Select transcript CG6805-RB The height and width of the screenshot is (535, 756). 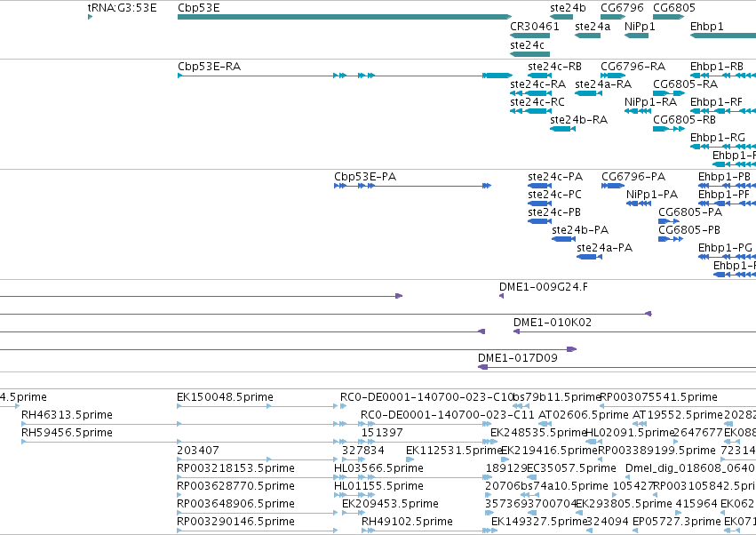pyautogui.click(x=669, y=129)
